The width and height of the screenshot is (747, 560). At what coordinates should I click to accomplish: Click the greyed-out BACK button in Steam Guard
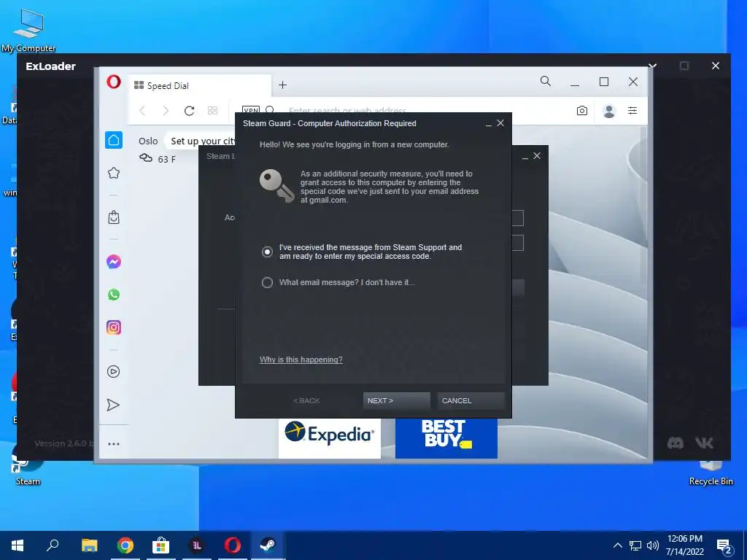[306, 400]
